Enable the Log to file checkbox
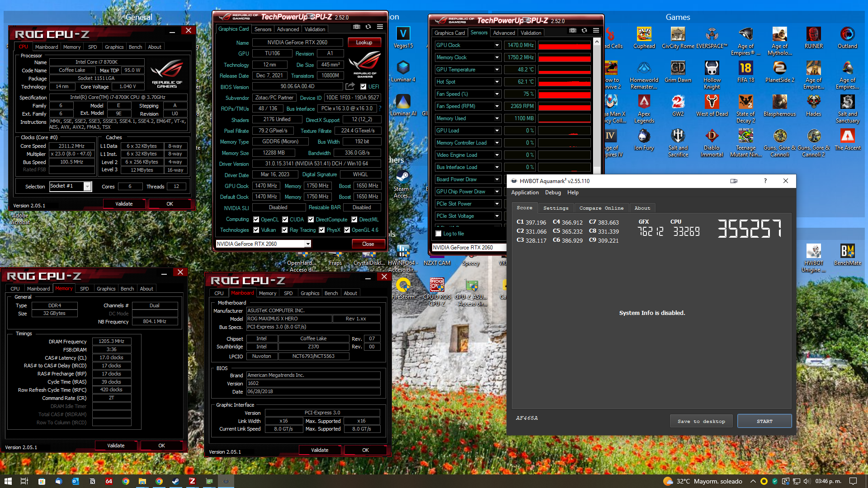 pyautogui.click(x=439, y=234)
